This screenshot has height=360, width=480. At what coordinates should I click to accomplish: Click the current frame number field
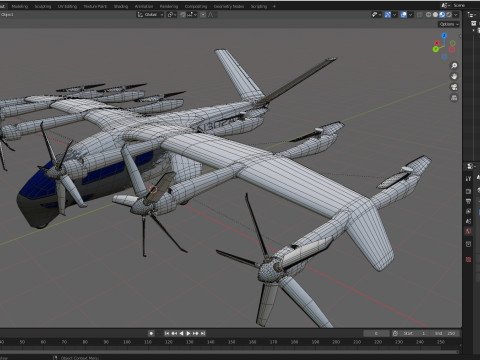coord(376,333)
